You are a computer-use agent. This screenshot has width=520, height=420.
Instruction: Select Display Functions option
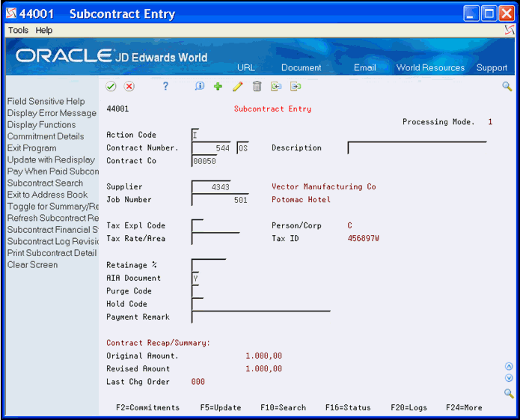41,125
